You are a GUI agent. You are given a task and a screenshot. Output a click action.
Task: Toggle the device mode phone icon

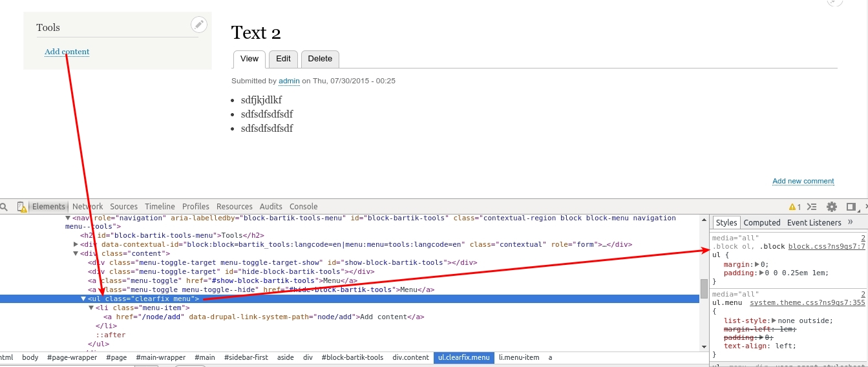coord(21,207)
